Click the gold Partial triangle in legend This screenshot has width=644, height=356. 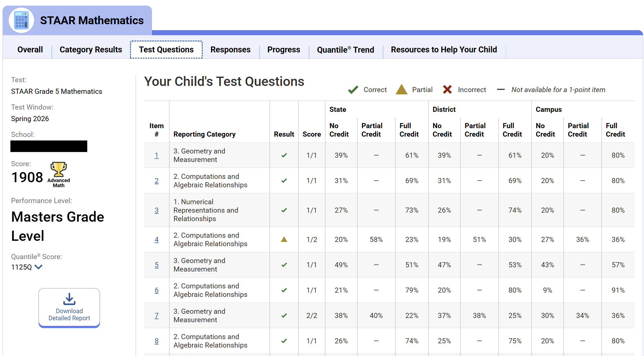click(x=401, y=90)
